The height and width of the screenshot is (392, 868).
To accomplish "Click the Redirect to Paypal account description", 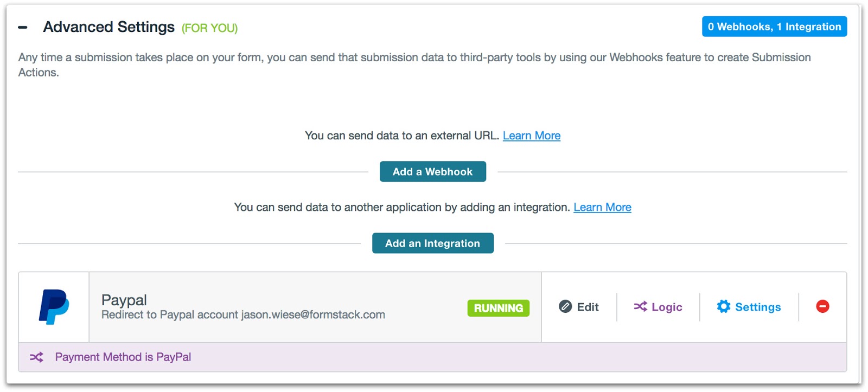I will (x=243, y=315).
